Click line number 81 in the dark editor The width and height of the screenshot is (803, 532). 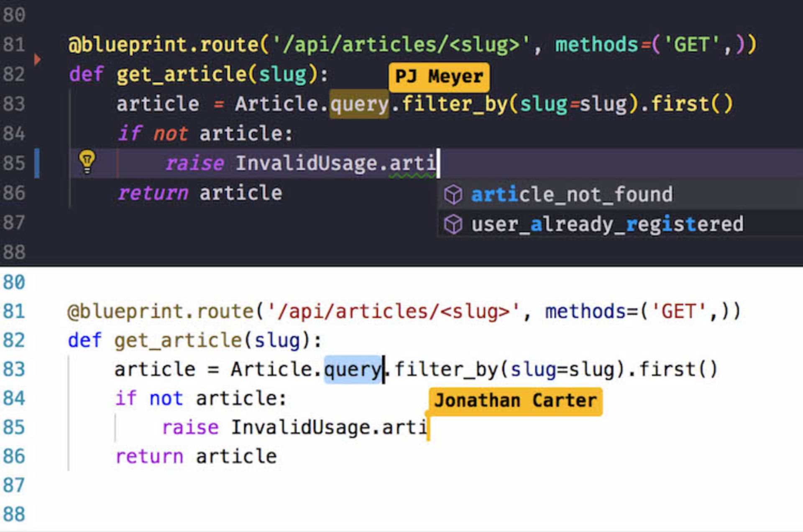[14, 44]
